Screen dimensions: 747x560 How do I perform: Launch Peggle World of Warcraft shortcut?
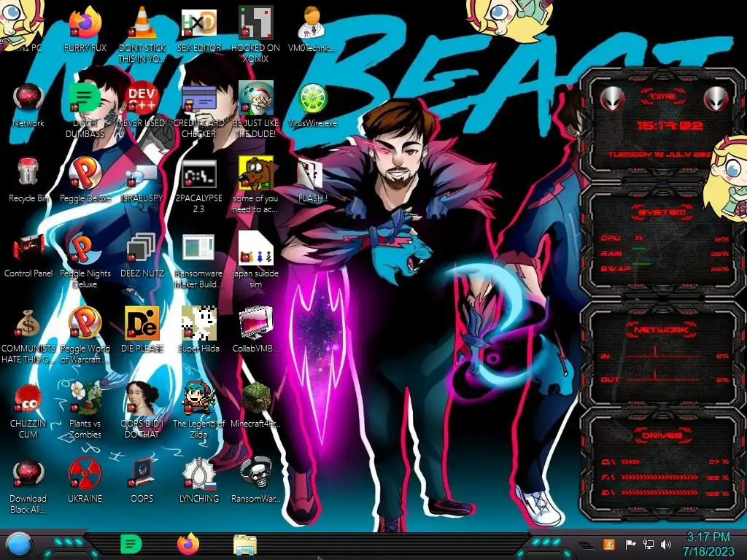click(85, 323)
